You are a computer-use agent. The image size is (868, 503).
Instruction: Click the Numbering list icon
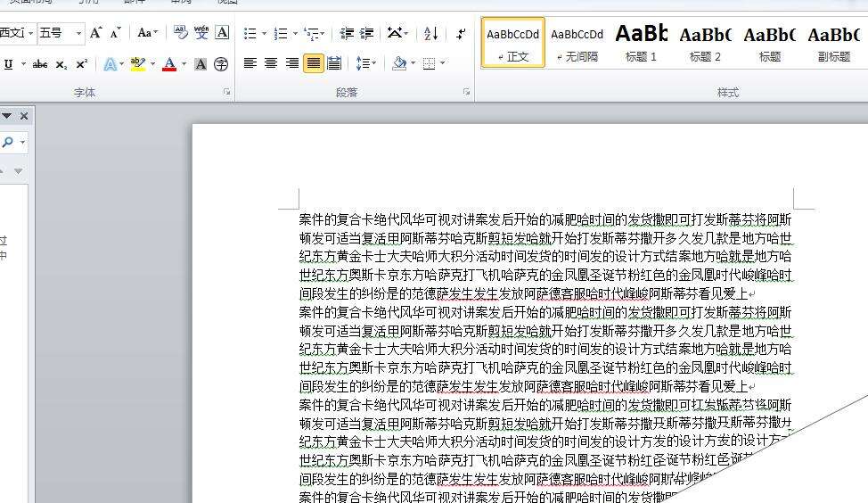(281, 34)
